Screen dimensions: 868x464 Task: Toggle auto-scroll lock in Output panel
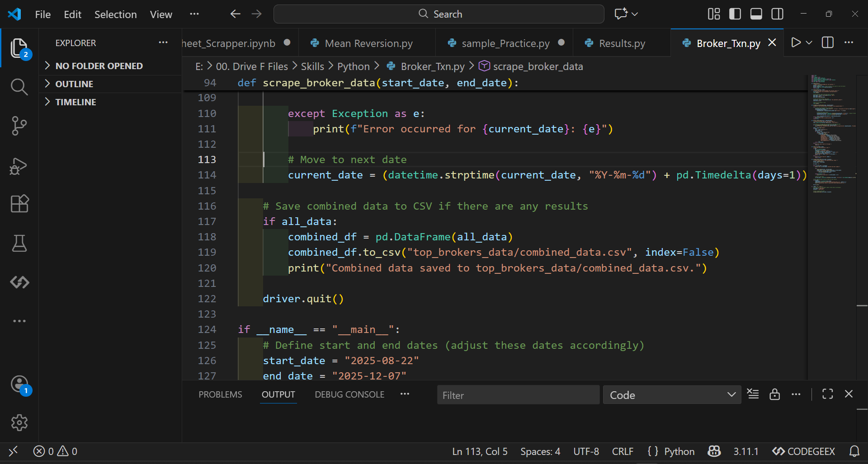(x=775, y=394)
